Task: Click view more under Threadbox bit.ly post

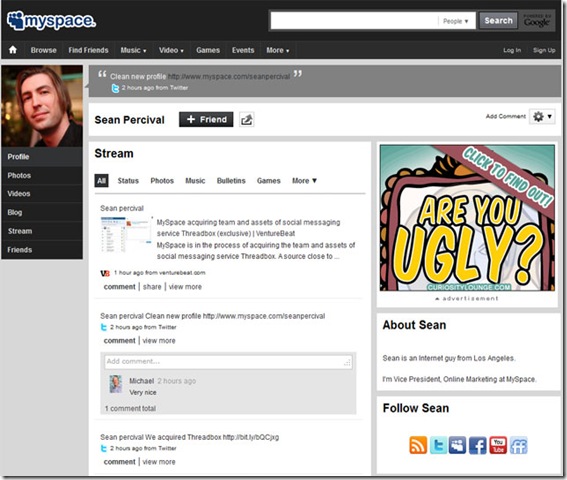Action: pyautogui.click(x=159, y=462)
